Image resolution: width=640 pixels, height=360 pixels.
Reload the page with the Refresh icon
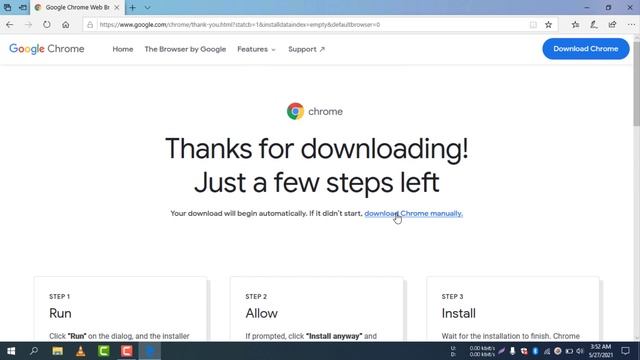coord(47,25)
